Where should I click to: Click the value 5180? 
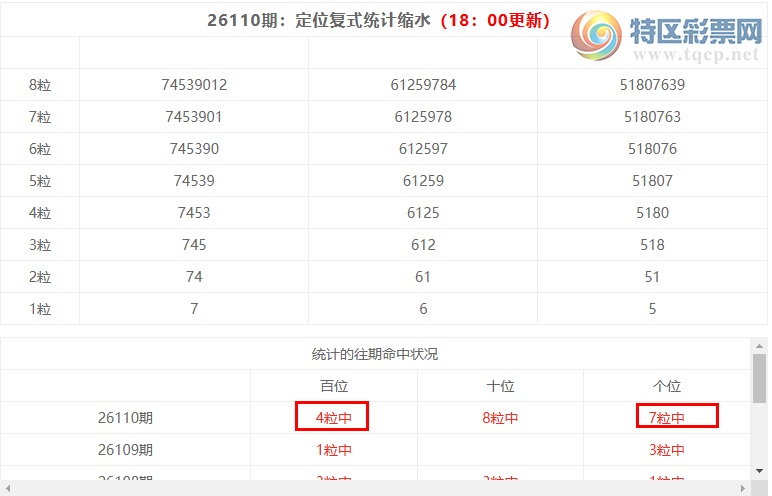pos(652,213)
